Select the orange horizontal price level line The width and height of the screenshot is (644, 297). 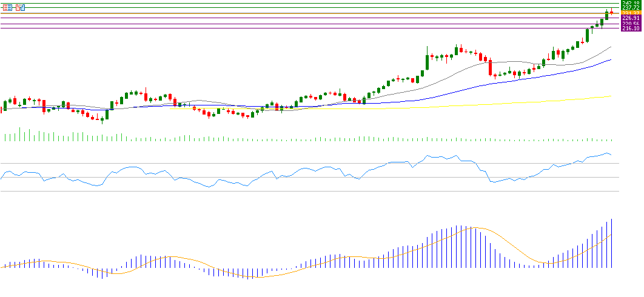[303, 13]
